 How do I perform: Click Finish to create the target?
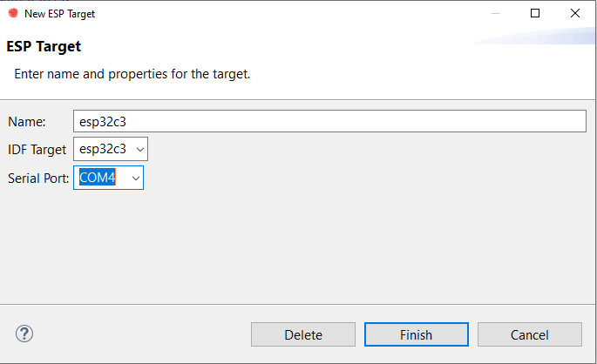416,334
